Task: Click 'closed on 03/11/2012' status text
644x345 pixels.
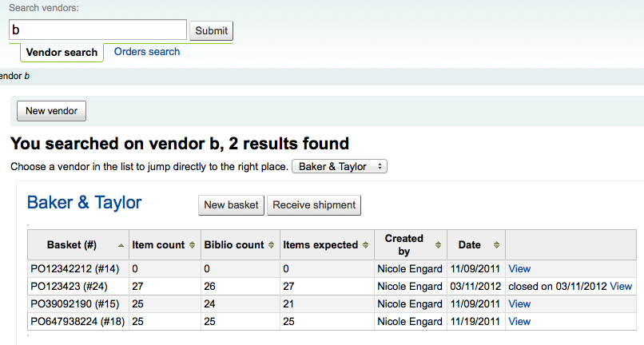Action: [558, 286]
